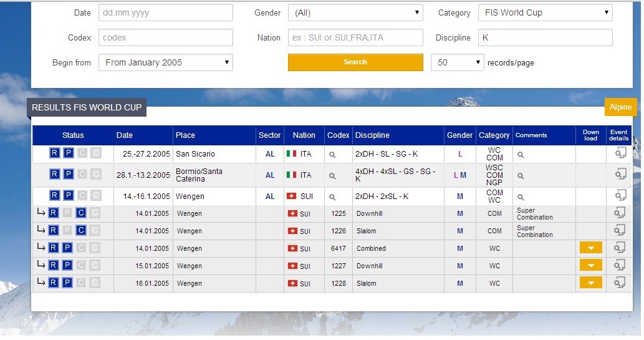
Task: Open event details for Wengen 14.-16.1.2005 row
Action: coord(620,196)
